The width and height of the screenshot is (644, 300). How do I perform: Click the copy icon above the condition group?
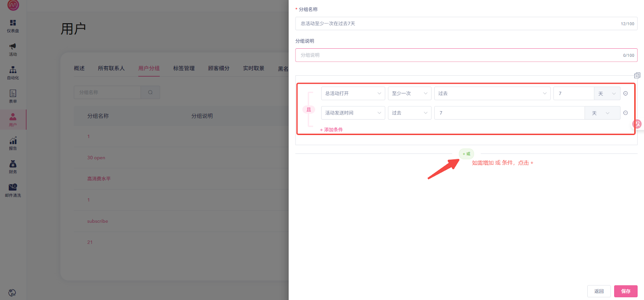[637, 76]
